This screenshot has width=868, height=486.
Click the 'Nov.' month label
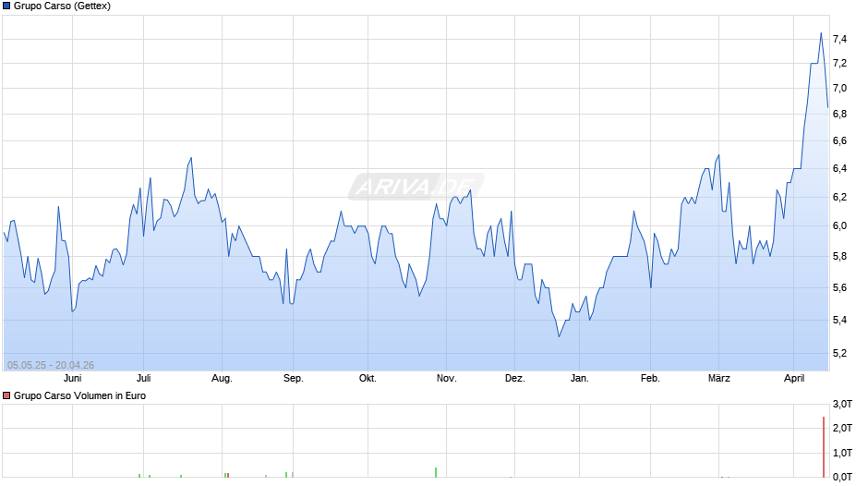tap(446, 379)
